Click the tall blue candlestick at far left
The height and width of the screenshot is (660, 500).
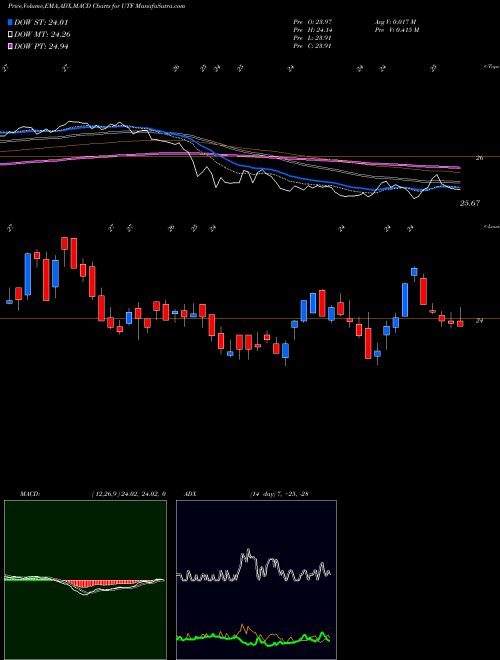coord(28,274)
